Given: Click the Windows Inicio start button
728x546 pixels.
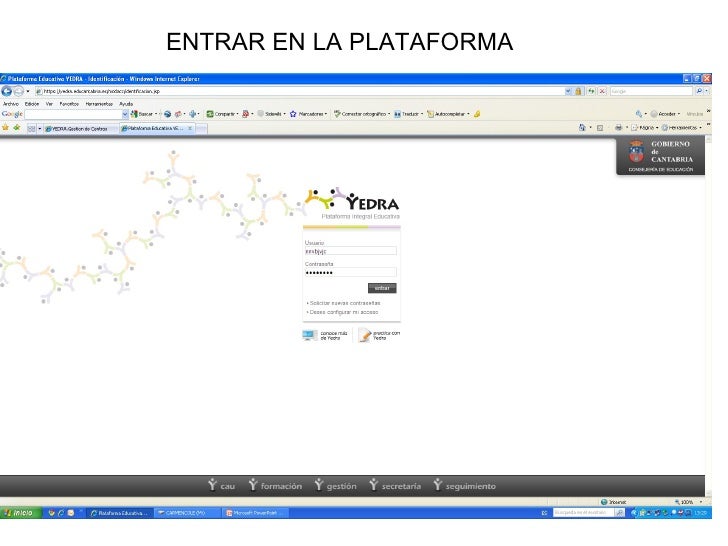Looking at the screenshot, I should [x=20, y=513].
